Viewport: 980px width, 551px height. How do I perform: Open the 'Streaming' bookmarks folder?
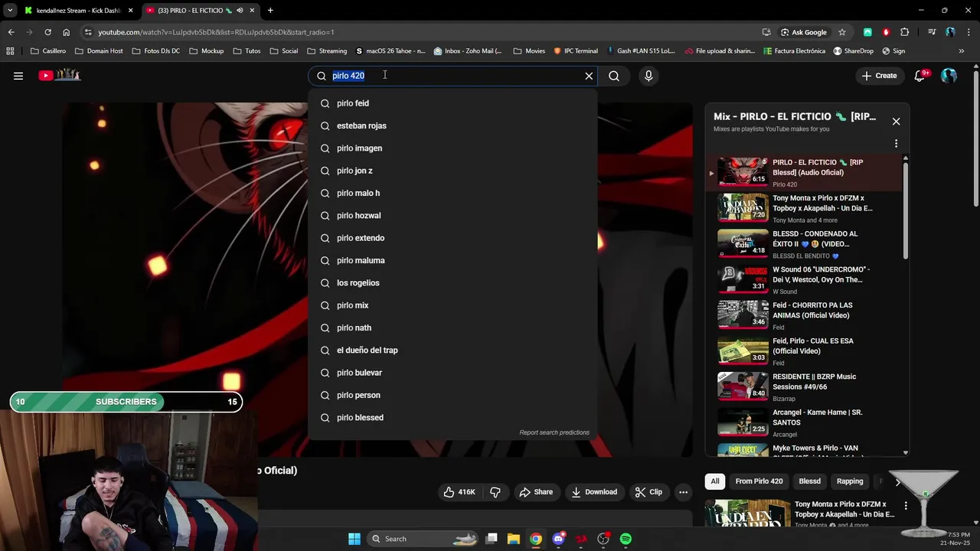click(x=327, y=51)
